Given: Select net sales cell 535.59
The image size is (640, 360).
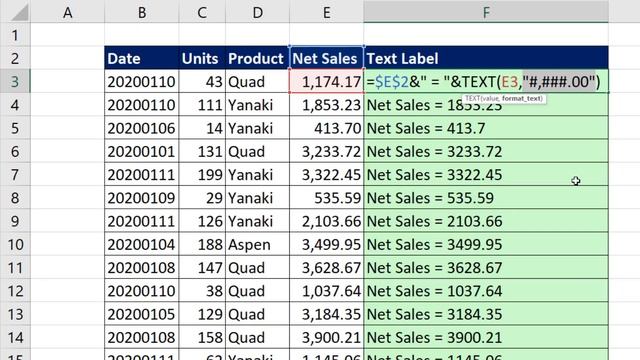Looking at the screenshot, I should pos(327,198).
